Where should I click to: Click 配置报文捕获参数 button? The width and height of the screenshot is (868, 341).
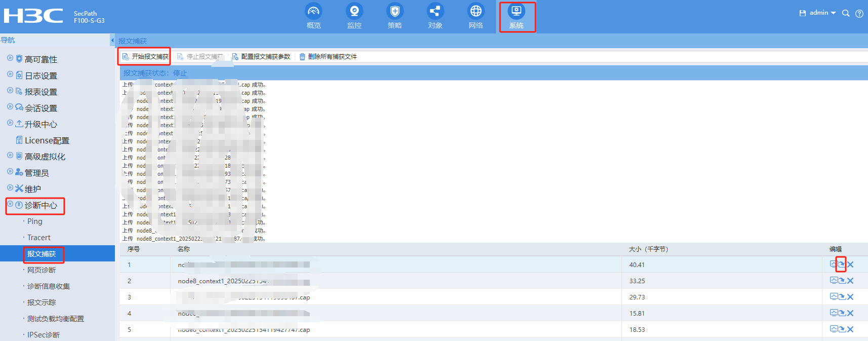(261, 57)
